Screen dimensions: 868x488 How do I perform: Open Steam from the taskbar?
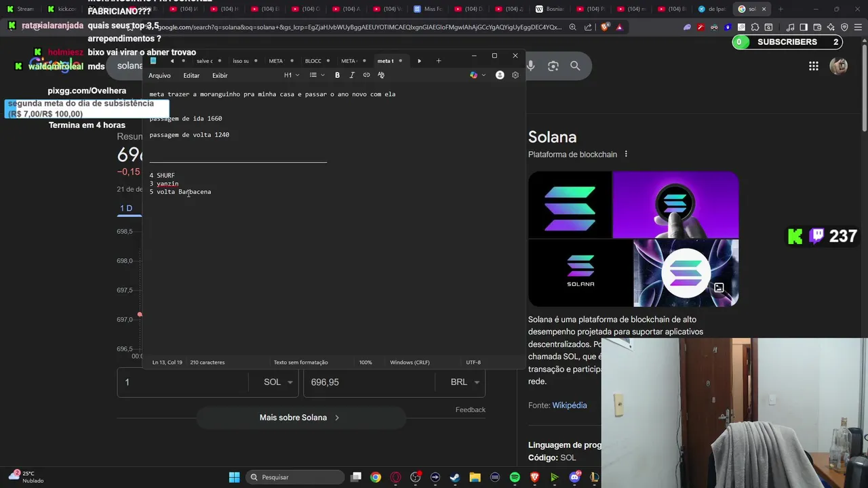455,477
